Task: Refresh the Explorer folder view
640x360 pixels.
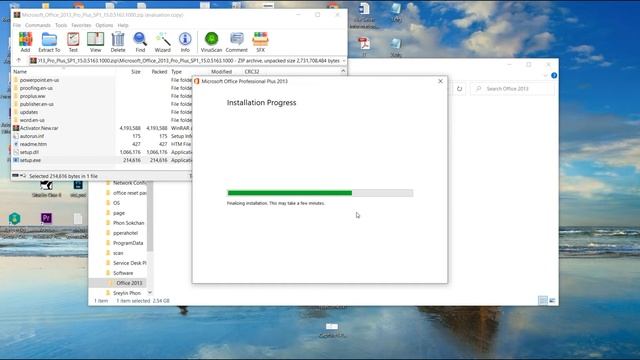Action: pos(460,89)
